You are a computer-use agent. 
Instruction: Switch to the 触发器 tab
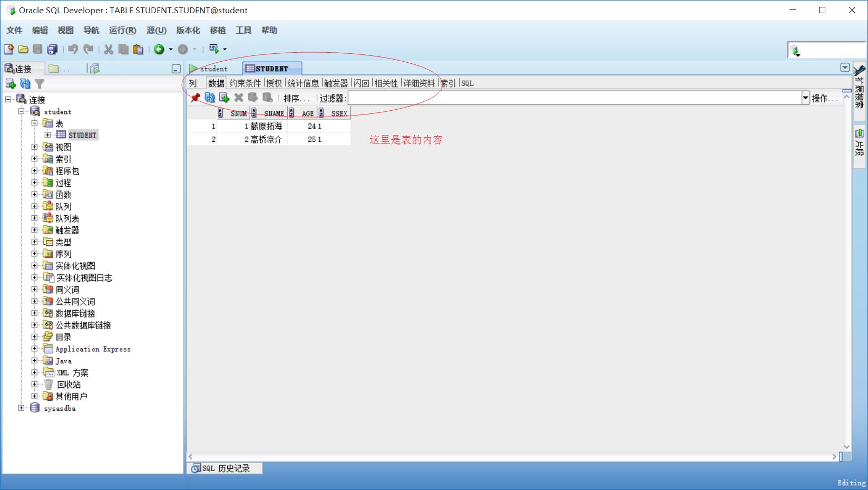point(336,83)
